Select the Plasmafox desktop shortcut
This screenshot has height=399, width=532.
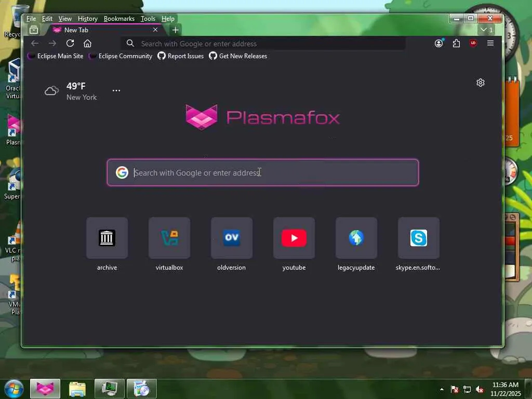click(14, 130)
